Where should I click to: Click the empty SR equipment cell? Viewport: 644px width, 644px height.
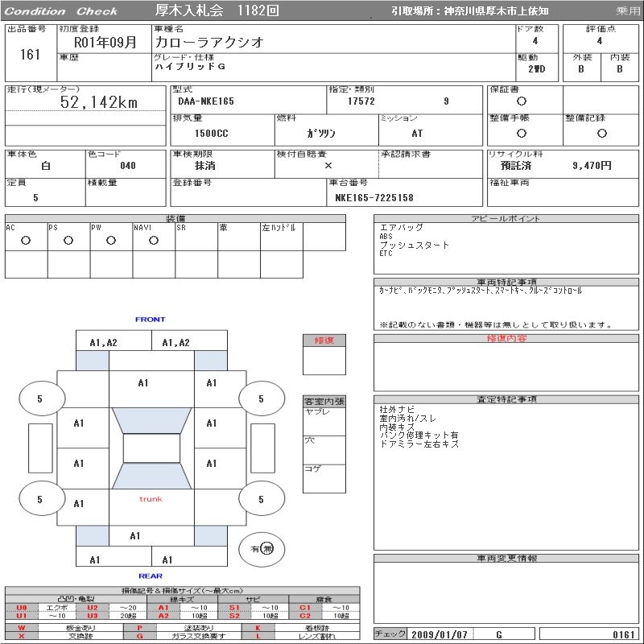click(x=196, y=237)
